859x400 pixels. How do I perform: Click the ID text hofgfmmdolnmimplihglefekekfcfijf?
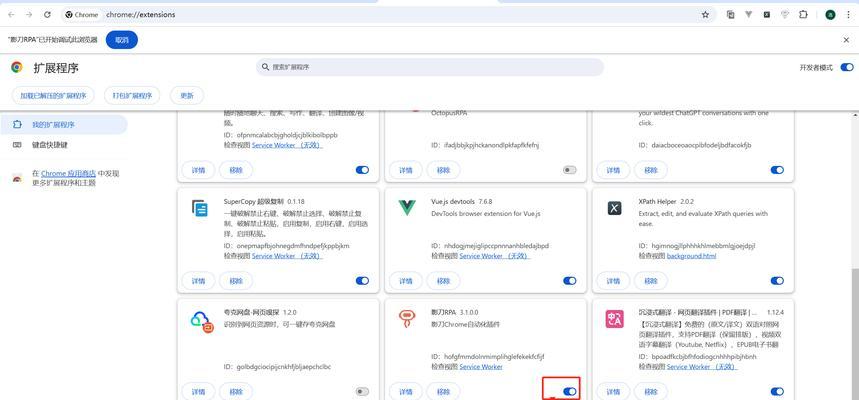tap(494, 356)
